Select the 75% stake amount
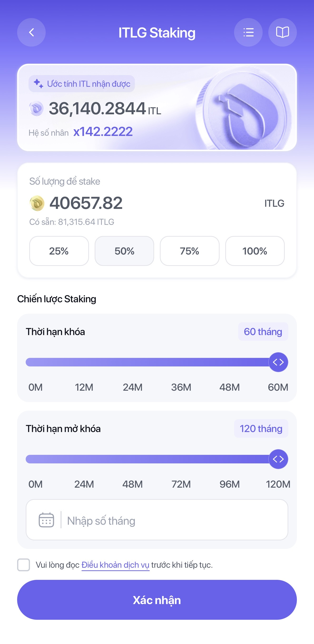Viewport: 314px width, 644px height. point(190,251)
